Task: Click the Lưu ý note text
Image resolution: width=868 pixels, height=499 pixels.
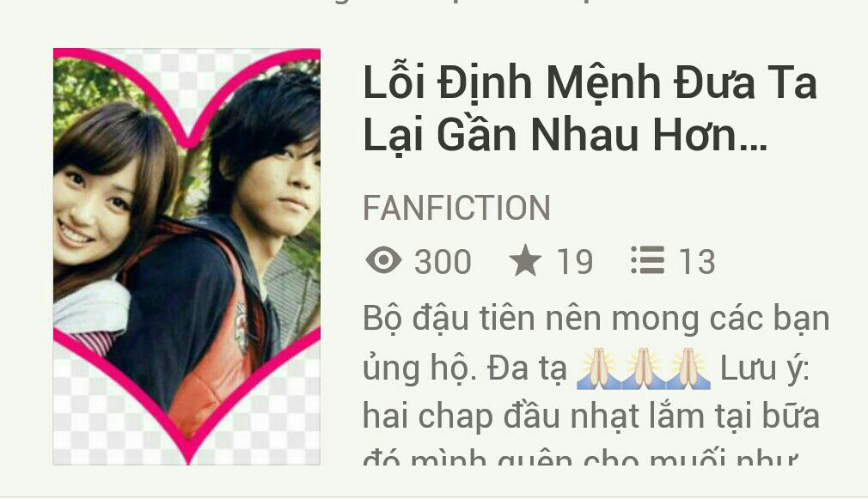Action: 765,369
